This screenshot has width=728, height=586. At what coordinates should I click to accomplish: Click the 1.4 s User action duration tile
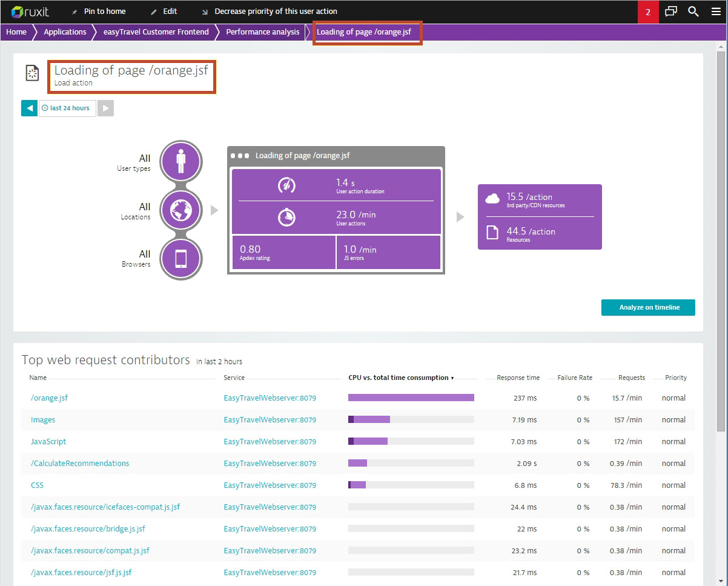point(336,184)
